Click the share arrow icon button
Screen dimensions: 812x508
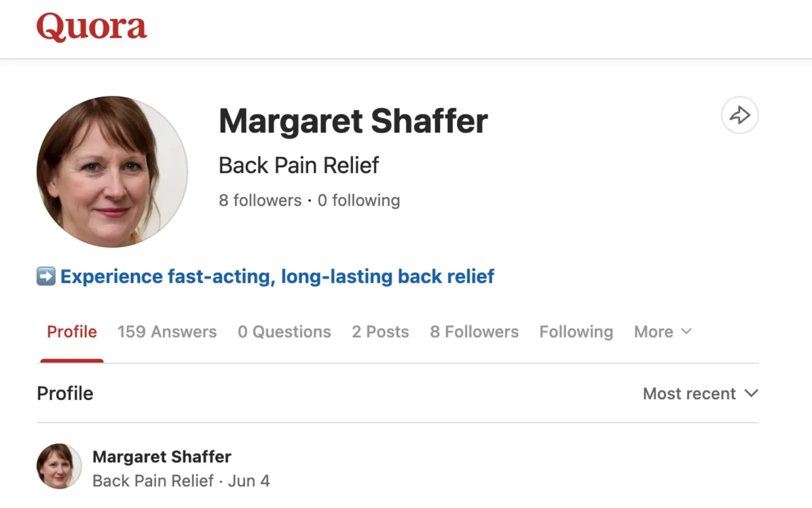pos(740,115)
